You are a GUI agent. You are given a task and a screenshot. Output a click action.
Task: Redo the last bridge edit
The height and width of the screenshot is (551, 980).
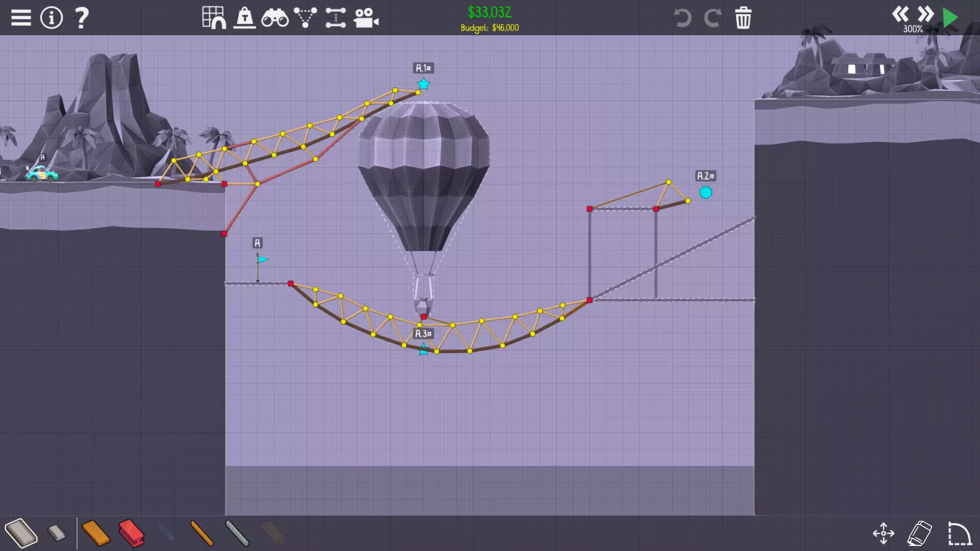tap(713, 18)
